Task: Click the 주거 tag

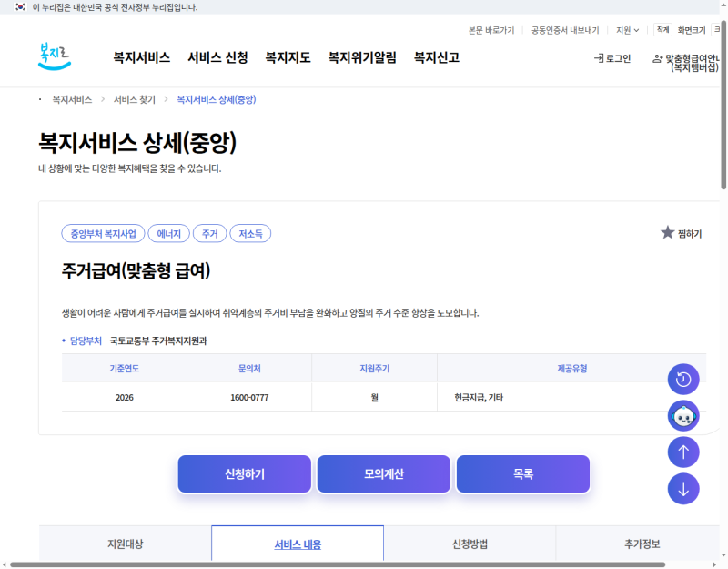Action: (x=210, y=233)
